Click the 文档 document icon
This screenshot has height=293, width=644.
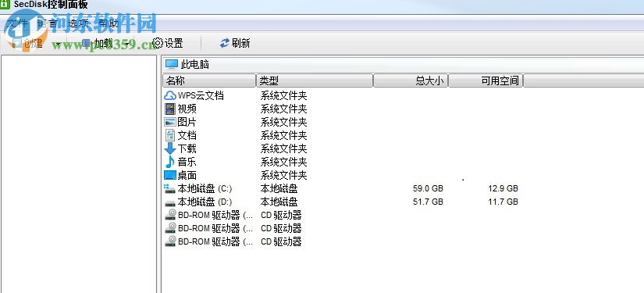170,135
